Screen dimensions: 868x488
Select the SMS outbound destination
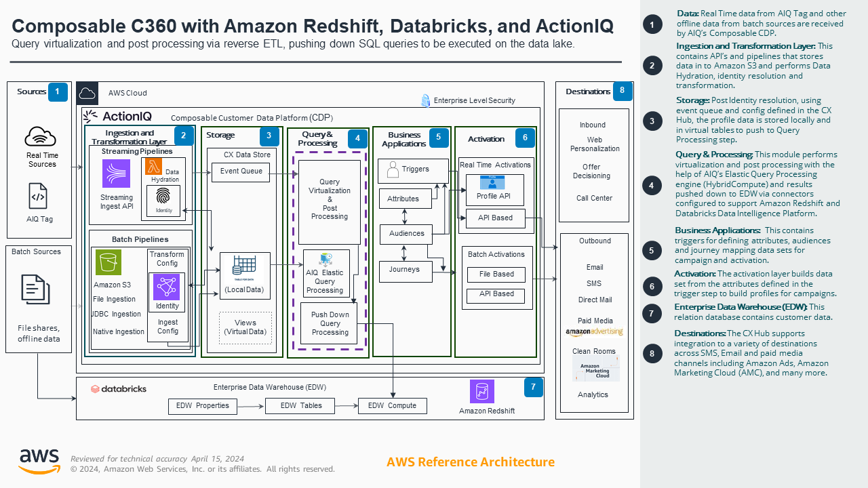594,283
